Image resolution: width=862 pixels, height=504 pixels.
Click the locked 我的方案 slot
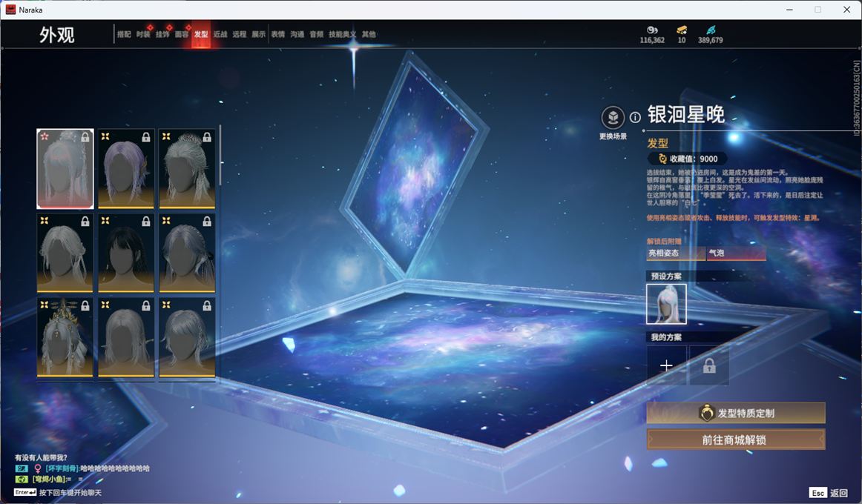tap(709, 365)
